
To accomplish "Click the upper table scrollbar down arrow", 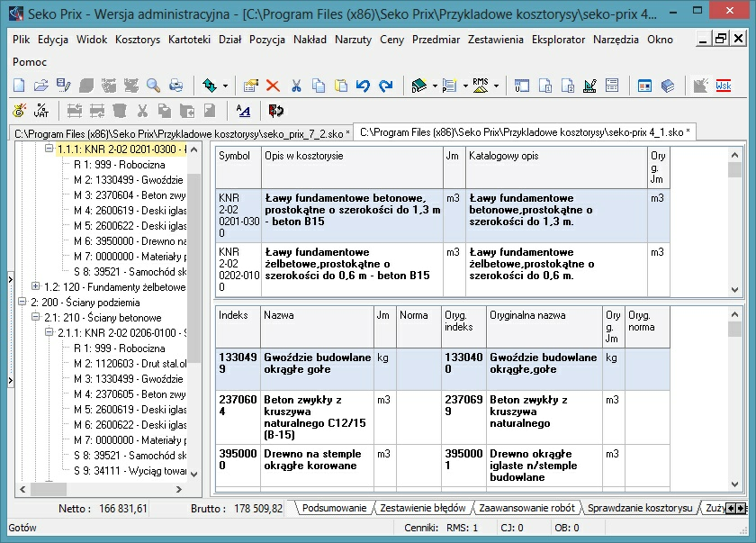I will (x=734, y=289).
